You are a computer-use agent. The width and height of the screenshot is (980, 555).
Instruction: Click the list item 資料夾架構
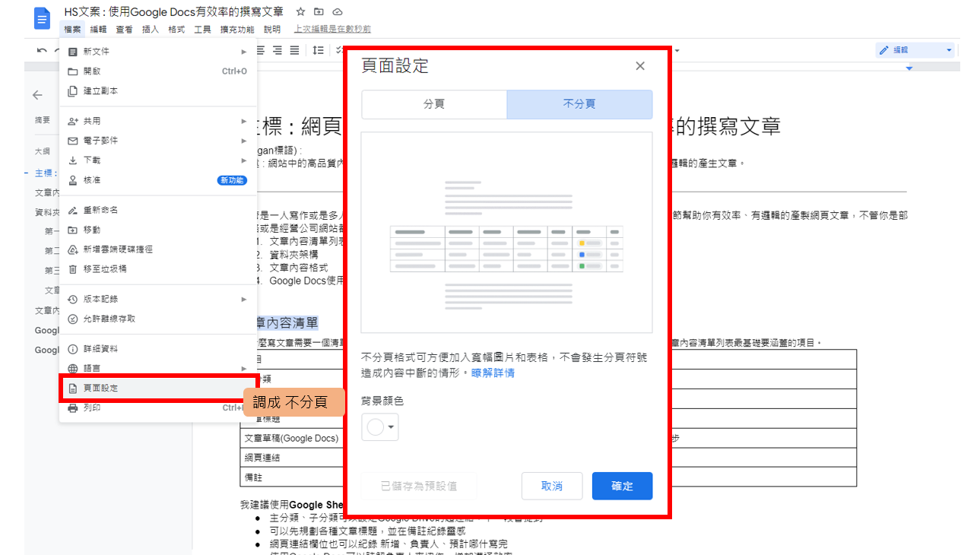pyautogui.click(x=293, y=255)
